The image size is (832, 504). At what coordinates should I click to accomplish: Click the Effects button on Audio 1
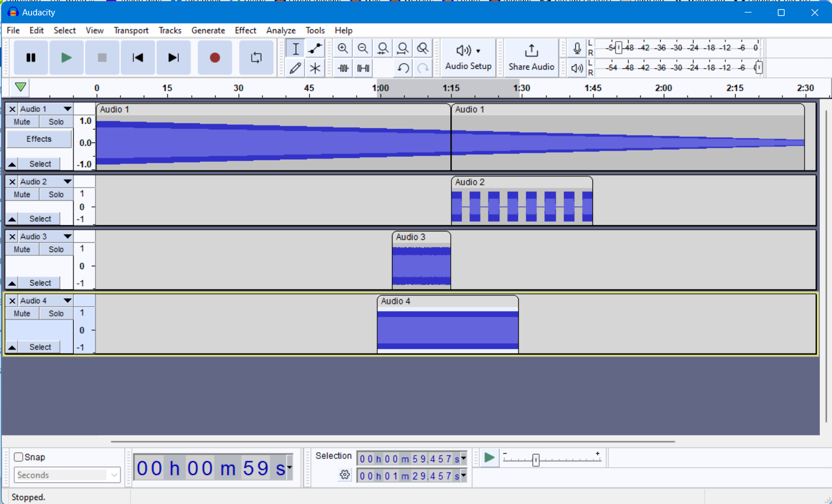[39, 139]
